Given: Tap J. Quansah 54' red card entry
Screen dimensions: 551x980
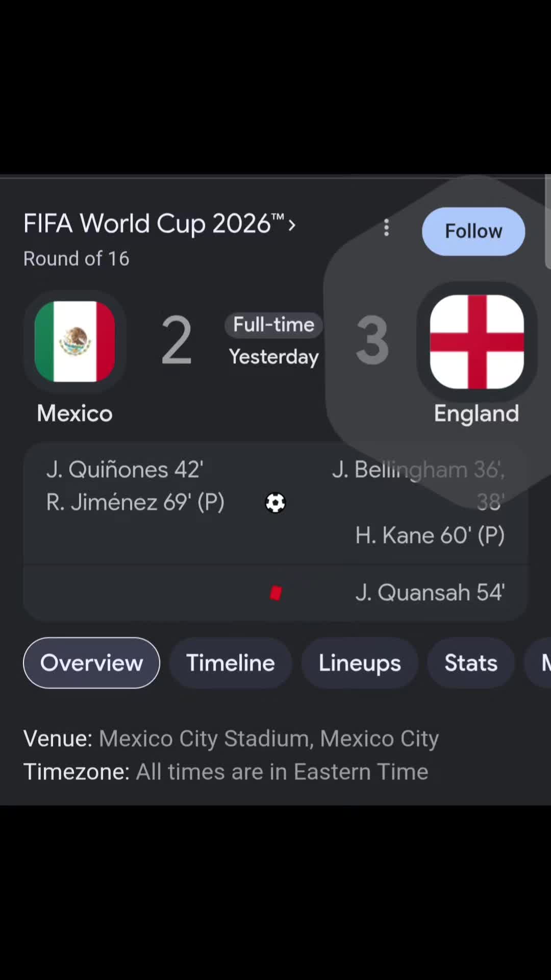Looking at the screenshot, I should tap(430, 593).
